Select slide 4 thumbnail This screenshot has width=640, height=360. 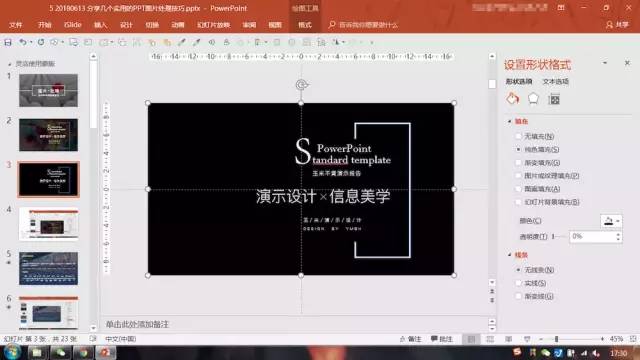coord(48,224)
